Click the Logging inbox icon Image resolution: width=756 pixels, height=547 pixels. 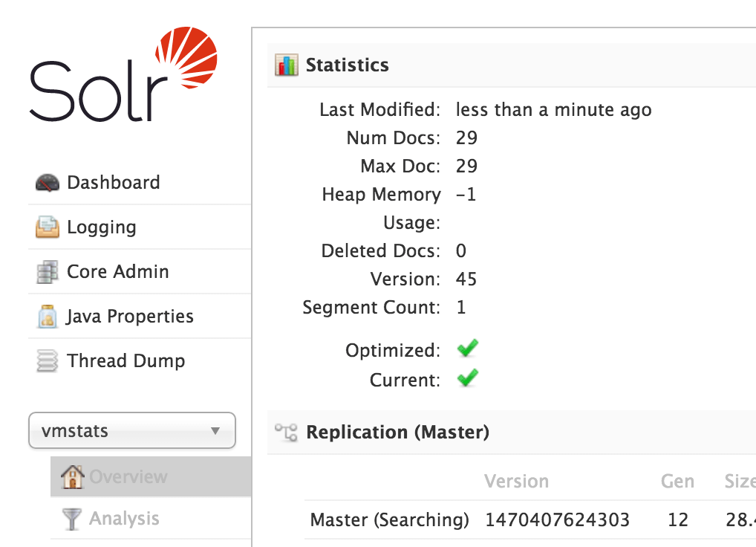pyautogui.click(x=48, y=227)
